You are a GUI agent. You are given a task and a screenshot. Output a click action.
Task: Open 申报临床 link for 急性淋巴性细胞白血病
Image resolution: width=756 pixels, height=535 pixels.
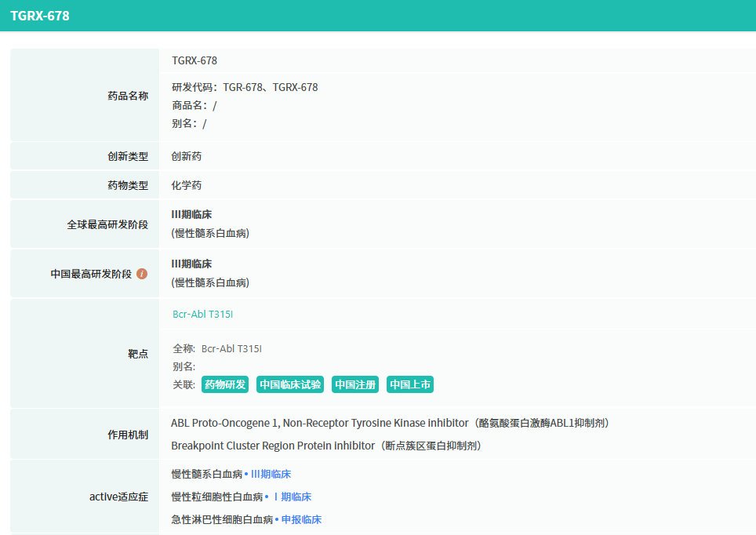tap(301, 519)
